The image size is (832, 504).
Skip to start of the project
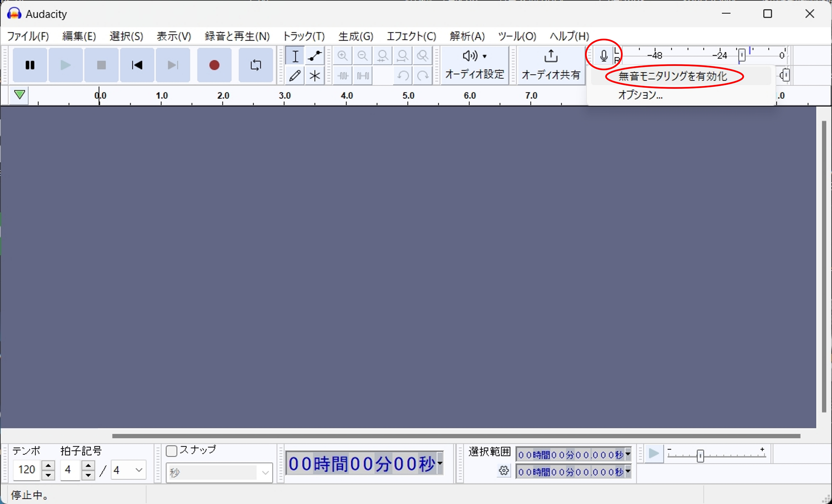click(137, 65)
